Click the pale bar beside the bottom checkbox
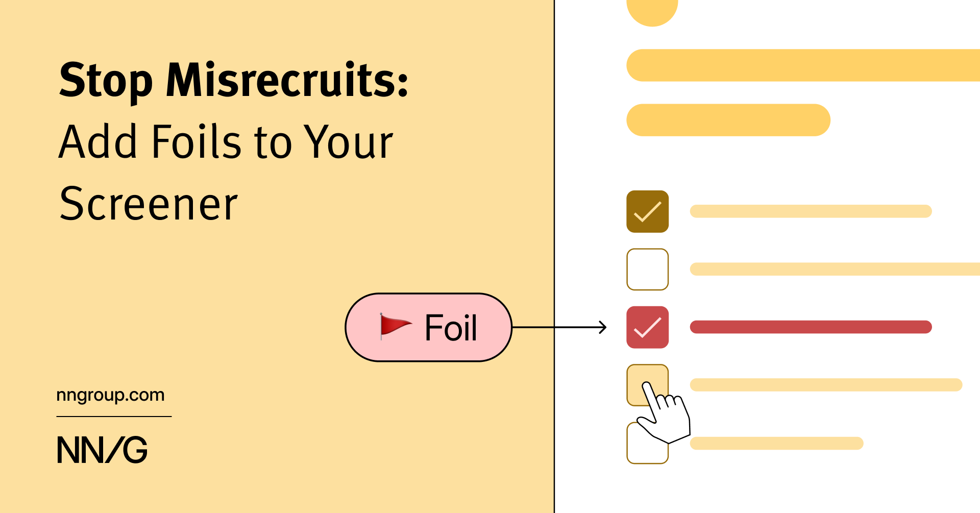The image size is (980, 513). (x=776, y=443)
